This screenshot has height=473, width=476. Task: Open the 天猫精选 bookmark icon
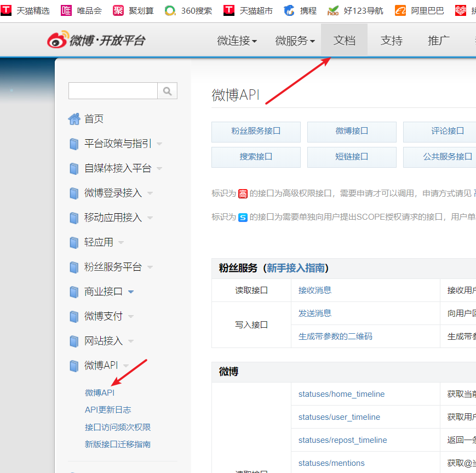6,10
